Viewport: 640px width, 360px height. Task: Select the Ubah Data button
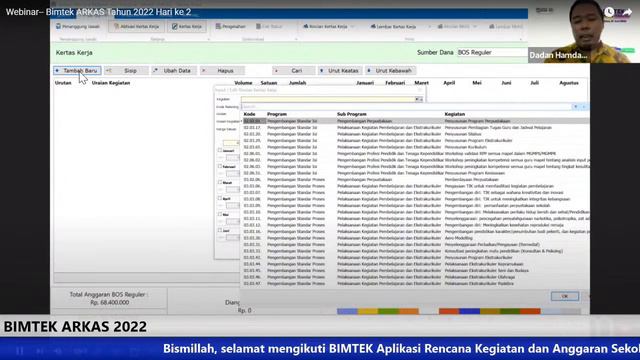pos(173,71)
